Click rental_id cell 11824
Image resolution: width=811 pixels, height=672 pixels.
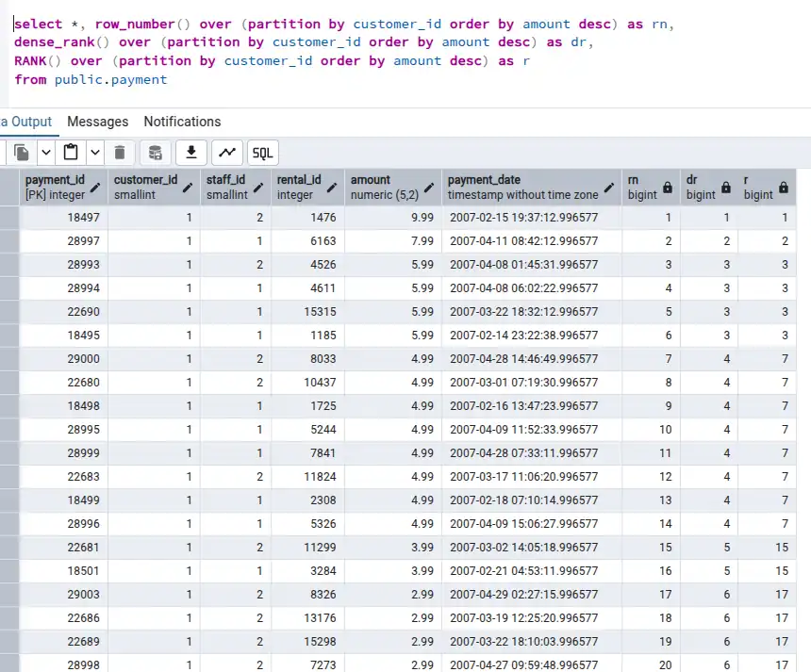coord(307,477)
